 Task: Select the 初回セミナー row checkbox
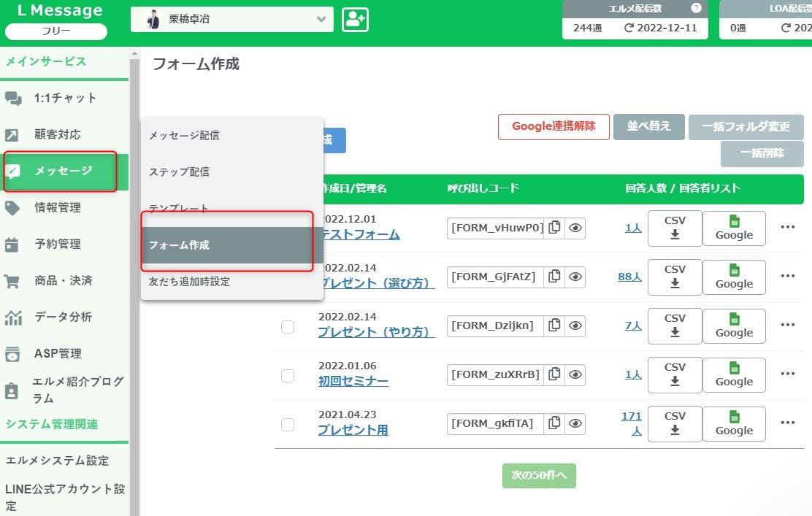288,375
